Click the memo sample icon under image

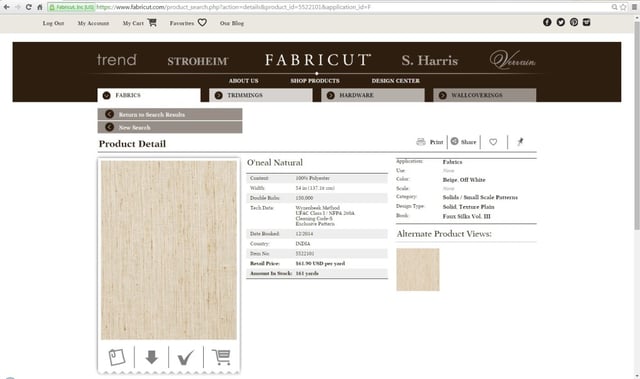tap(117, 357)
